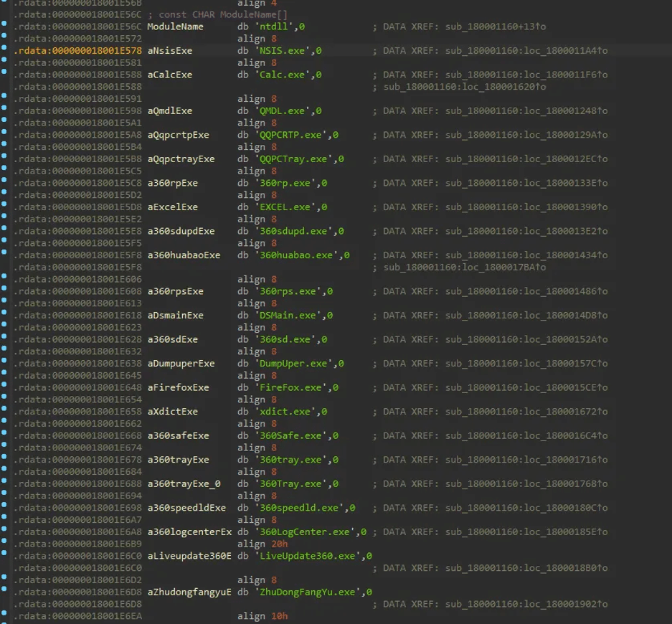This screenshot has width=672, height=624.
Task: Click the 'ntdll' string value
Action: pos(274,27)
